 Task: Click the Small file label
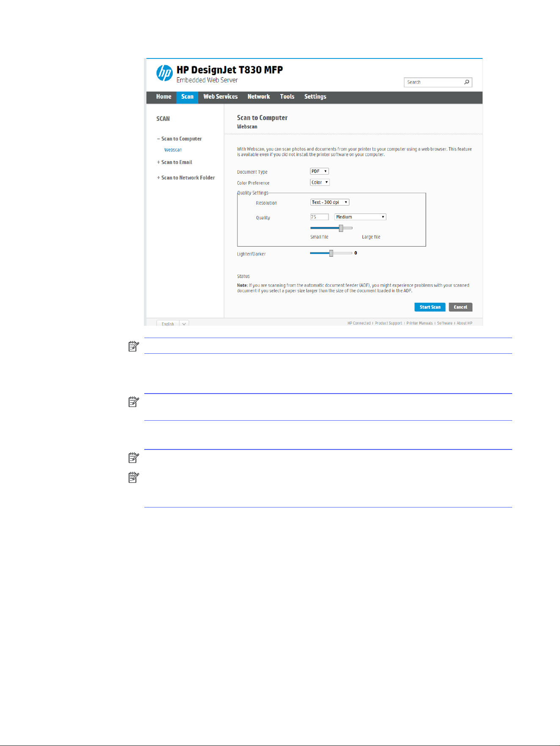tap(319, 237)
